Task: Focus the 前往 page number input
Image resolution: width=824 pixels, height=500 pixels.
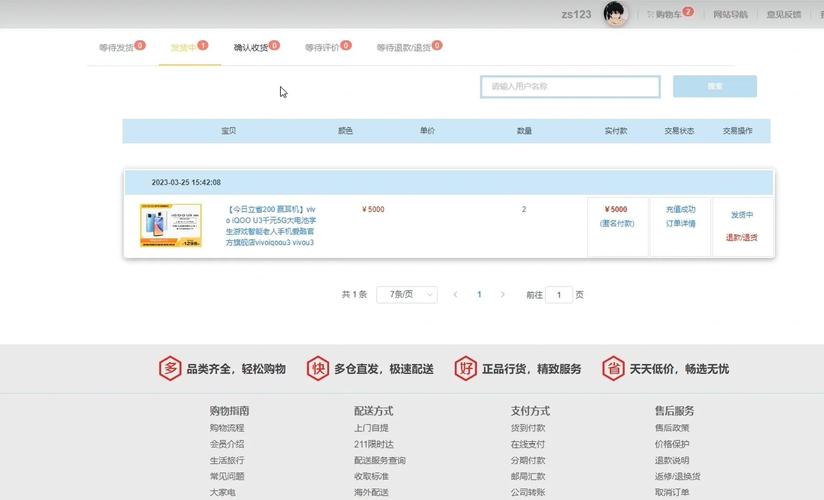Action: coord(559,294)
